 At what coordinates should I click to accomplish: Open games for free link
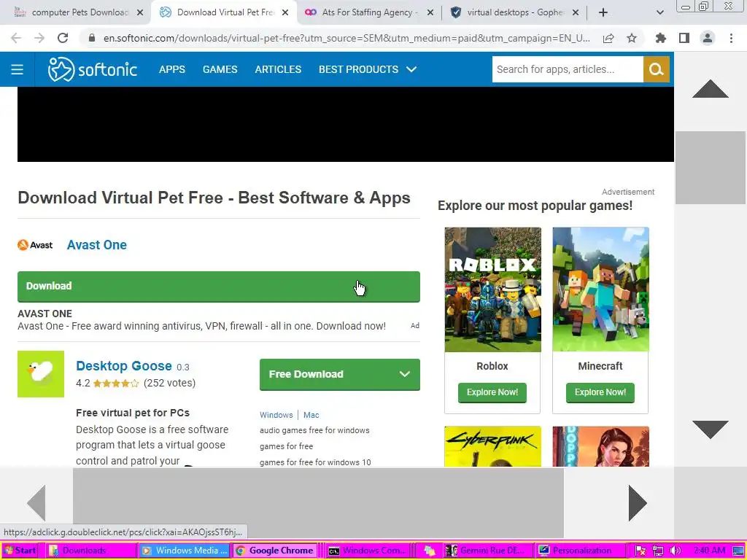[286, 446]
